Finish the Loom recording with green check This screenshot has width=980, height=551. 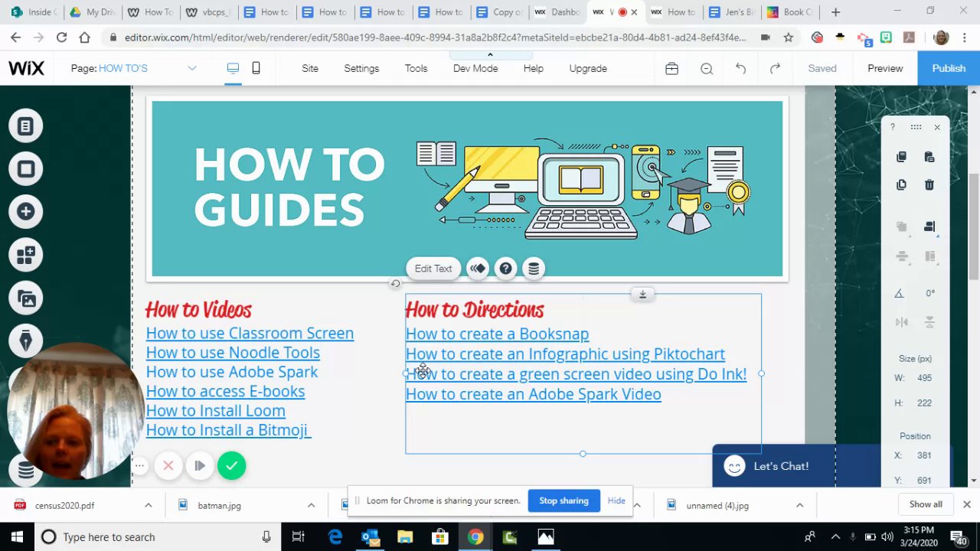(x=231, y=465)
